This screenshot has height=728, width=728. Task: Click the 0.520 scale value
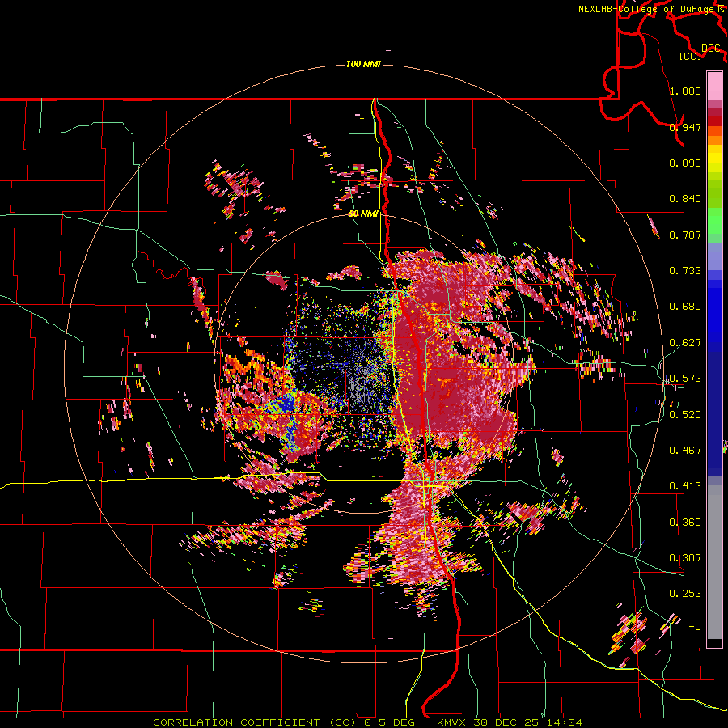[685, 414]
